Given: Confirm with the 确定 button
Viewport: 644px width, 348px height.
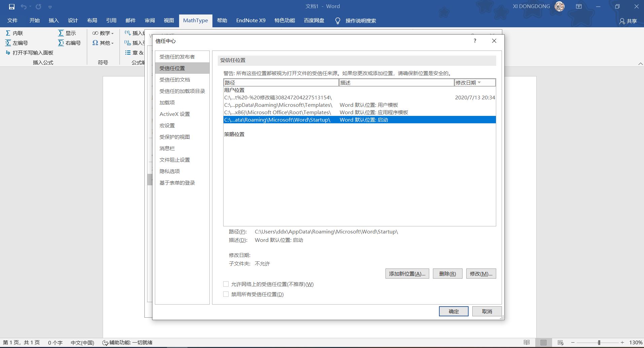Looking at the screenshot, I should pos(453,311).
